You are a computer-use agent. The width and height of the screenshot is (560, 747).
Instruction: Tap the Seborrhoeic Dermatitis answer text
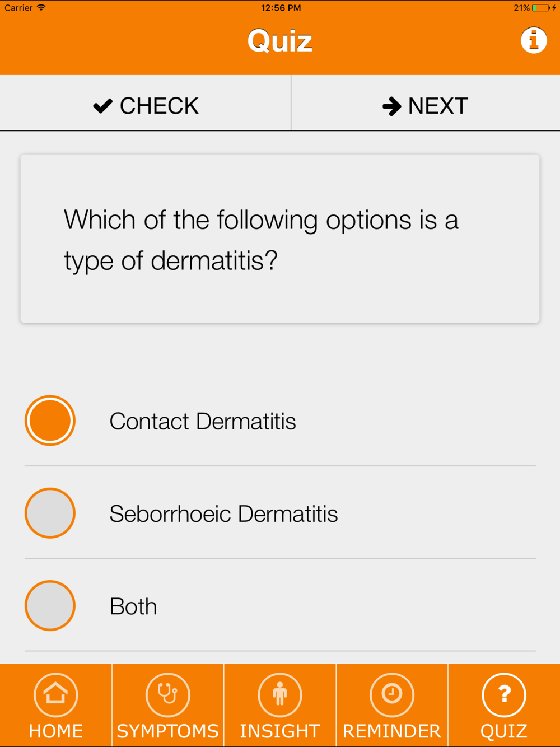point(223,513)
